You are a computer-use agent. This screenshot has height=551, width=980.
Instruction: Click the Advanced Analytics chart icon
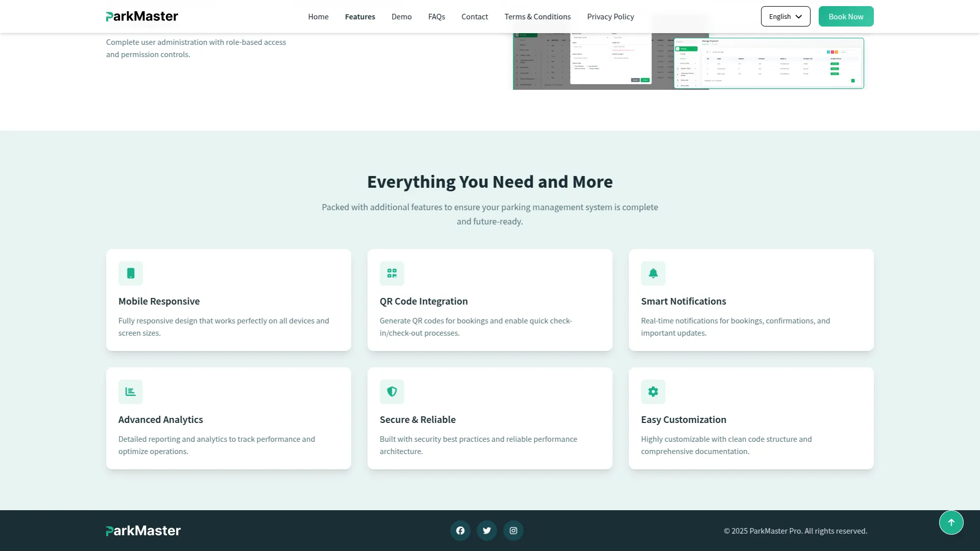point(131,392)
